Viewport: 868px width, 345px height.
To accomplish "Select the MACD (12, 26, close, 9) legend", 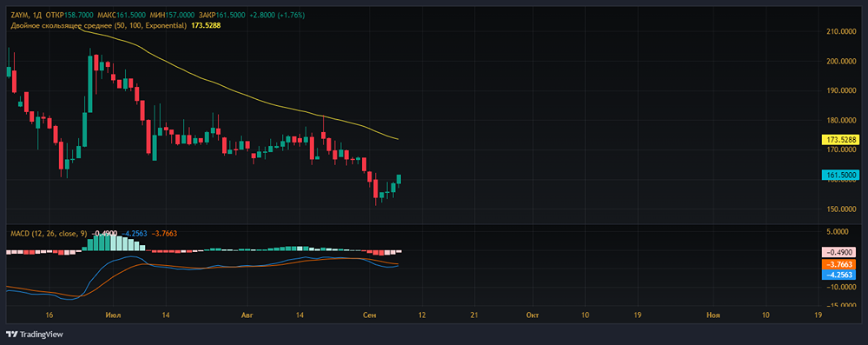I will [49, 234].
